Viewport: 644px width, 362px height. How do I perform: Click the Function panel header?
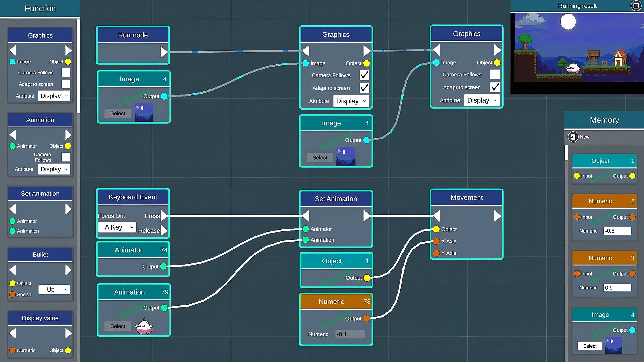[40, 8]
